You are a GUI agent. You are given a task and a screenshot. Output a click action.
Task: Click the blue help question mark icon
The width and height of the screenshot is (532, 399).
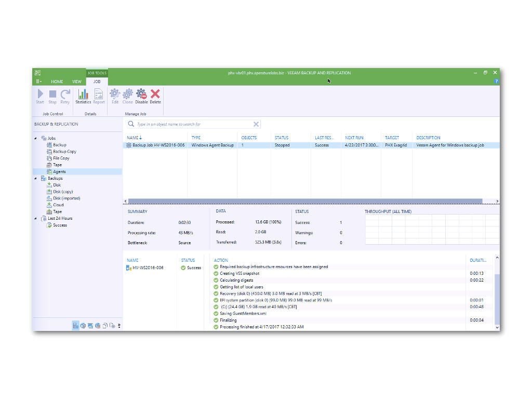coord(496,82)
